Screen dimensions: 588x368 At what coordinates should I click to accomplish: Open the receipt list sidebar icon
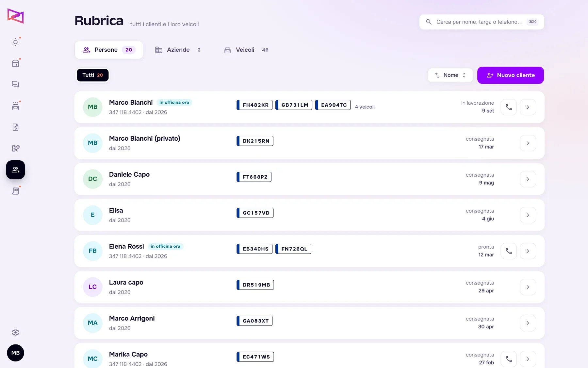point(15,191)
